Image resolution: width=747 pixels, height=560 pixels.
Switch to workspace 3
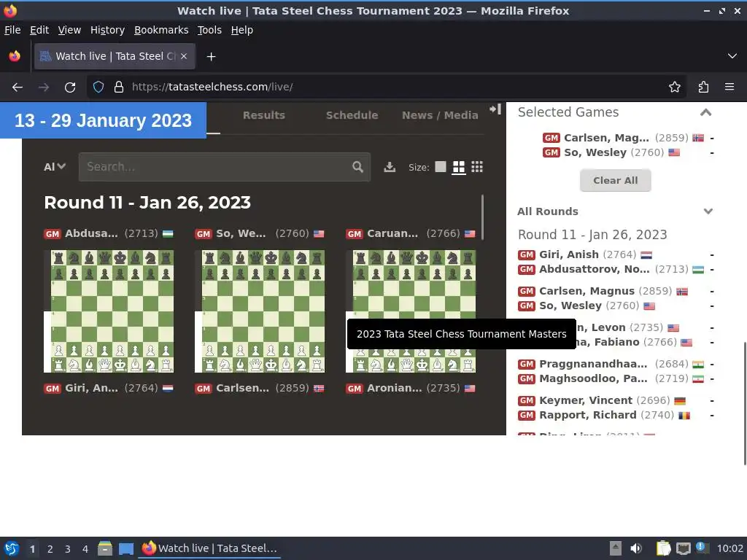[x=68, y=549]
